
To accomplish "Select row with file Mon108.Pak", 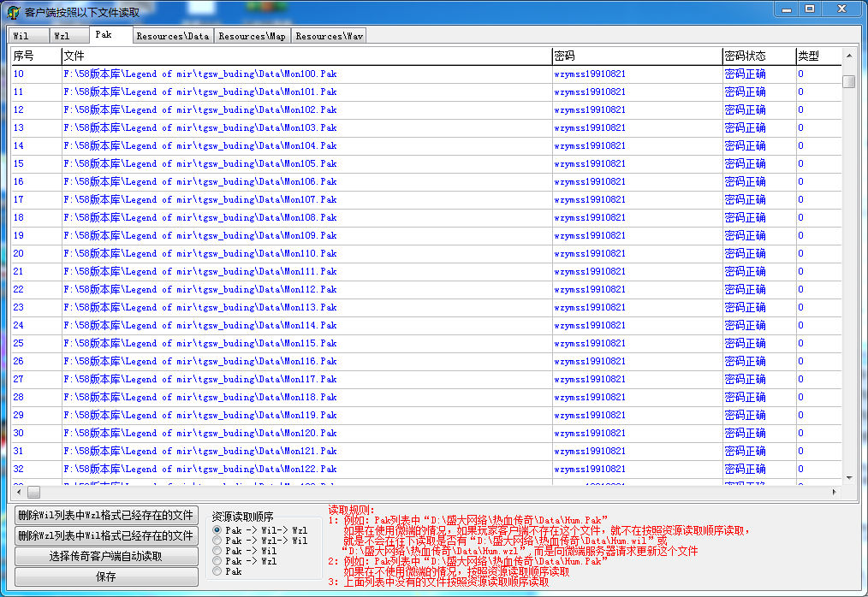I will (426, 217).
